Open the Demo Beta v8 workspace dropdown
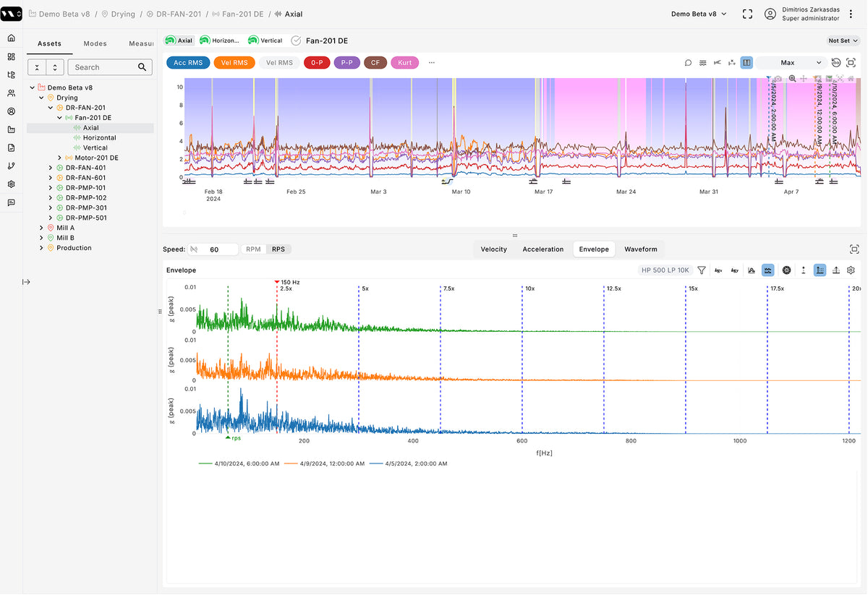 tap(699, 14)
